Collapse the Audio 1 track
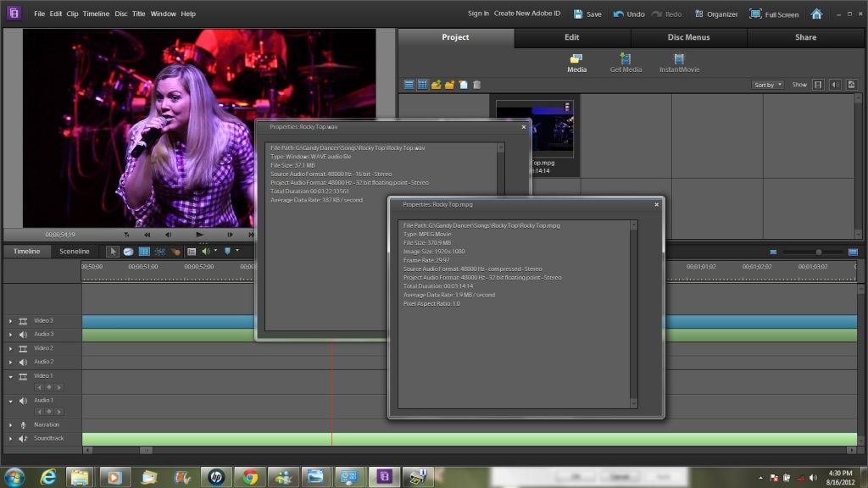Screen dimensions: 868x488 (x=11, y=400)
